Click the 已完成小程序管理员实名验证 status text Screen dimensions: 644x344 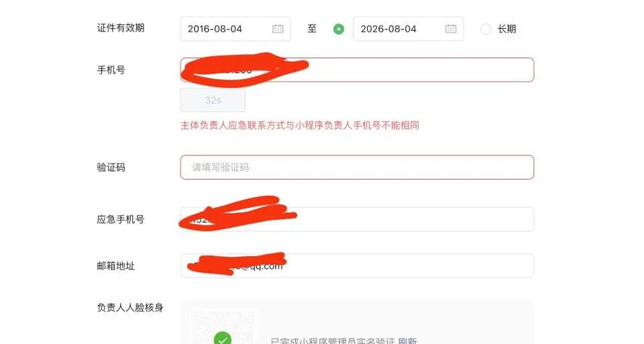pyautogui.click(x=333, y=341)
